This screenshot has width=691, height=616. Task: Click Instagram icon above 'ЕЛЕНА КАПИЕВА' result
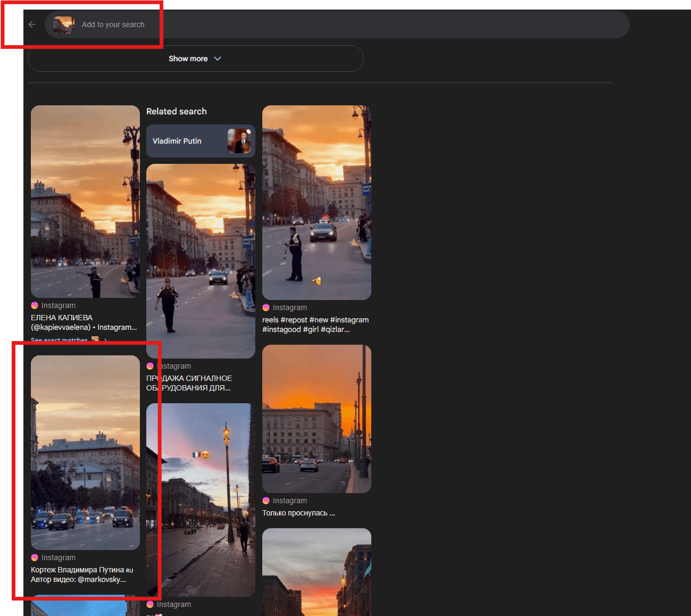click(x=35, y=305)
